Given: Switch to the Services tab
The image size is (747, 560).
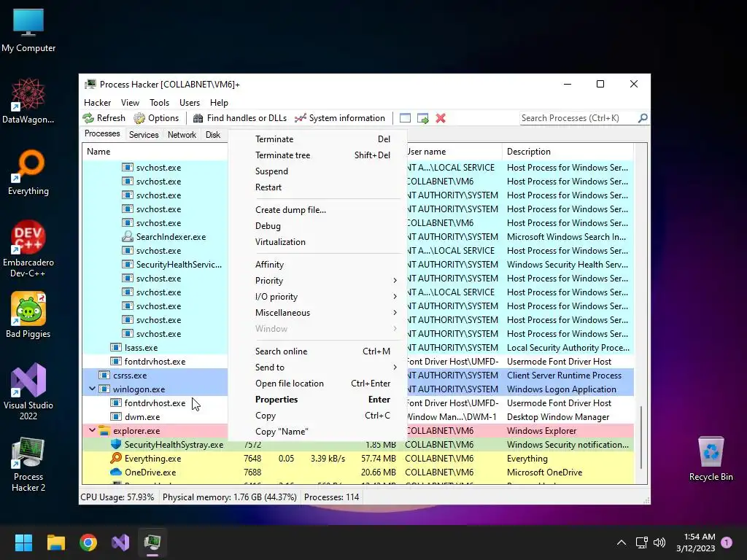Looking at the screenshot, I should [144, 135].
